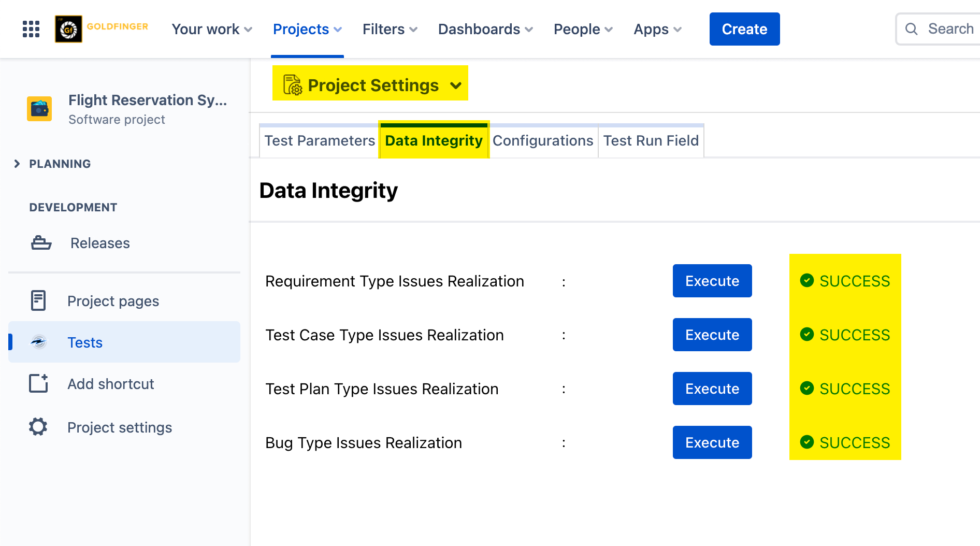The width and height of the screenshot is (980, 546).
Task: Switch to the Test Parameters tab
Action: pyautogui.click(x=320, y=141)
